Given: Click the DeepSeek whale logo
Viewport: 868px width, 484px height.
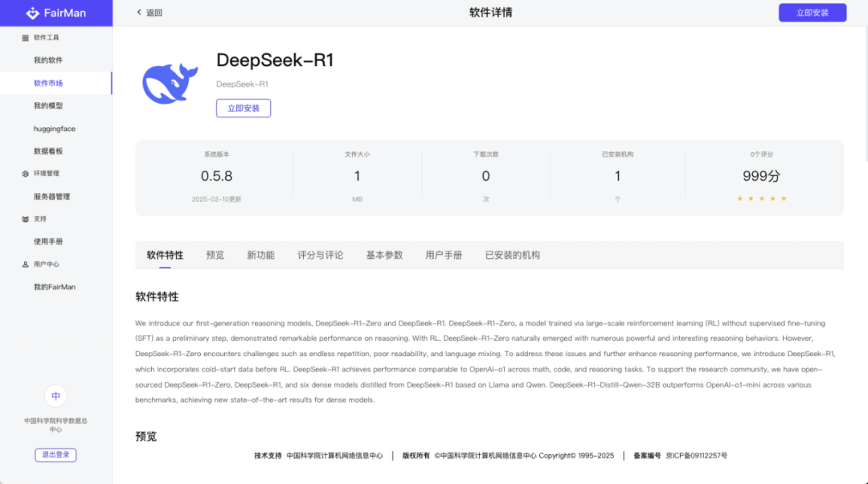Looking at the screenshot, I should 170,83.
